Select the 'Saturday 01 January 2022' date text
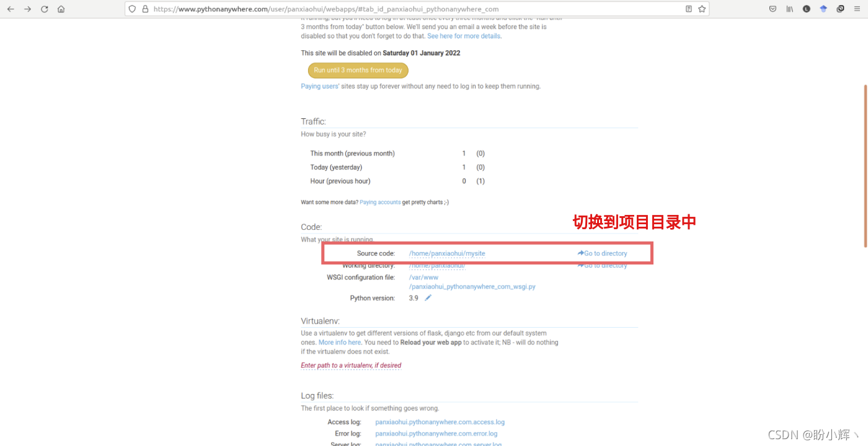The image size is (868, 446). (x=422, y=53)
